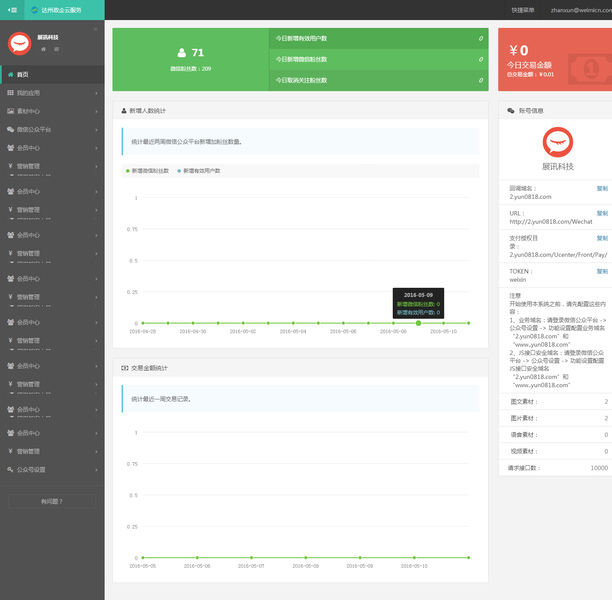Click the 图片素材 count row
The height and width of the screenshot is (600, 612).
point(555,418)
